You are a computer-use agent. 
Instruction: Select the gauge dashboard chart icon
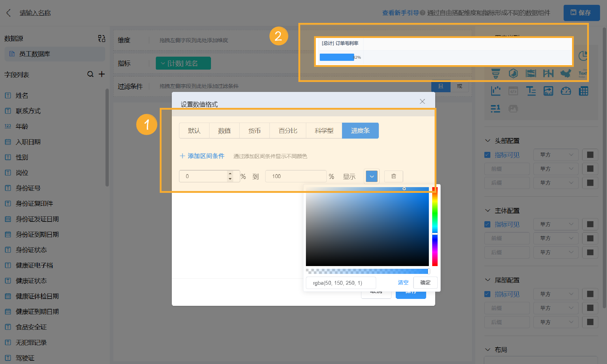pos(566,91)
